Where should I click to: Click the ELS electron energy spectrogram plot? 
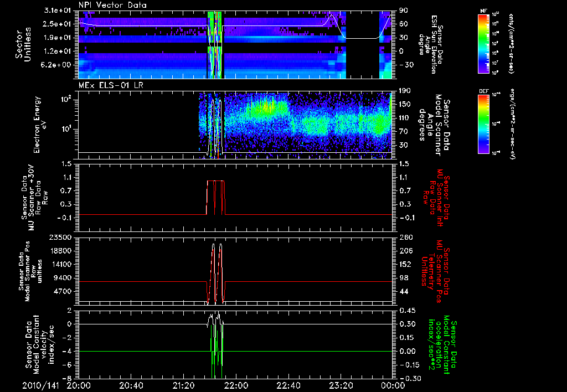pos(235,125)
